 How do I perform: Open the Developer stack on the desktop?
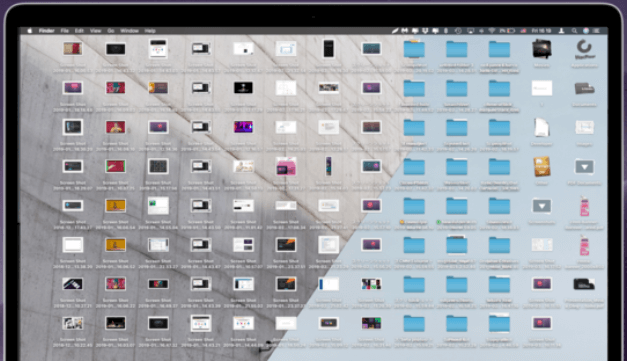coord(542,128)
